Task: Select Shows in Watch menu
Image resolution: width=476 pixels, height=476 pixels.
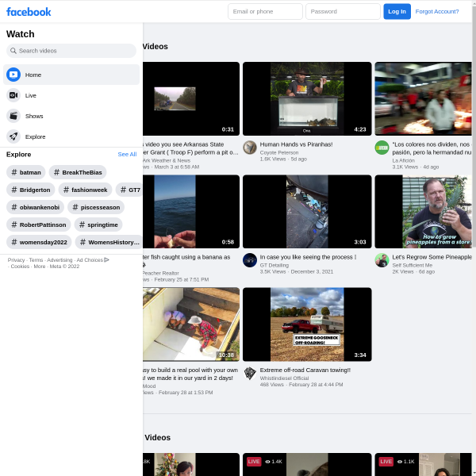Action: coord(71,116)
